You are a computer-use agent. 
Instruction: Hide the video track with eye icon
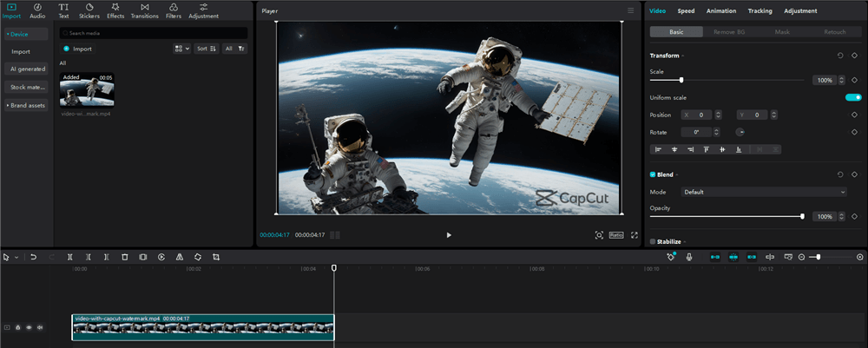click(x=29, y=327)
